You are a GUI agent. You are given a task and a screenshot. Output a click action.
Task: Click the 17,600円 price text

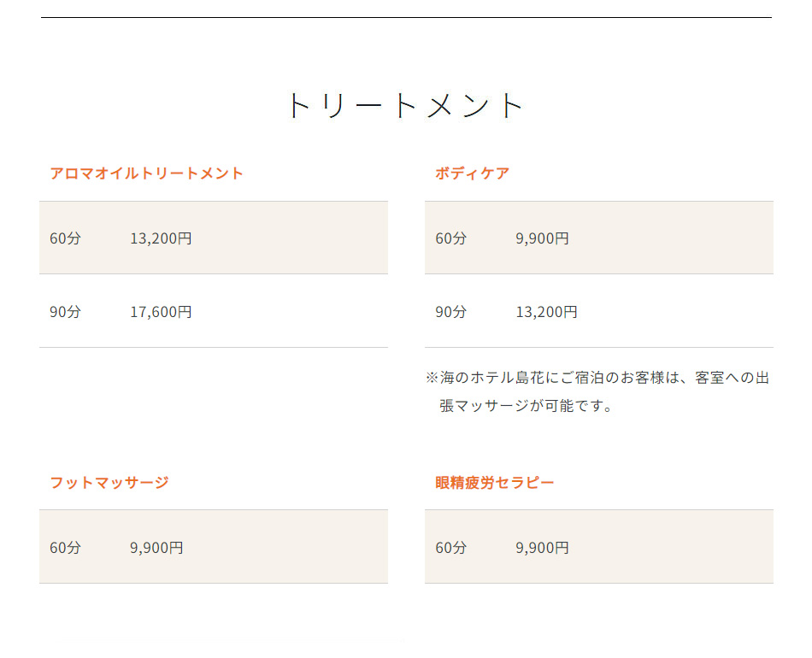[161, 312]
